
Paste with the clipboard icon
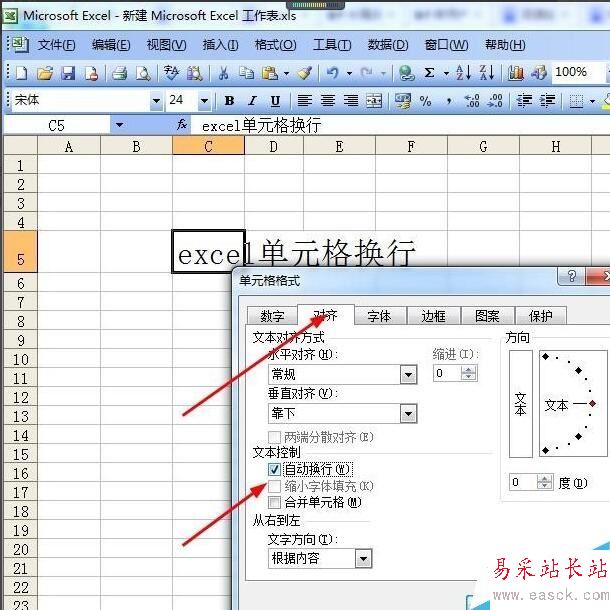[270, 73]
